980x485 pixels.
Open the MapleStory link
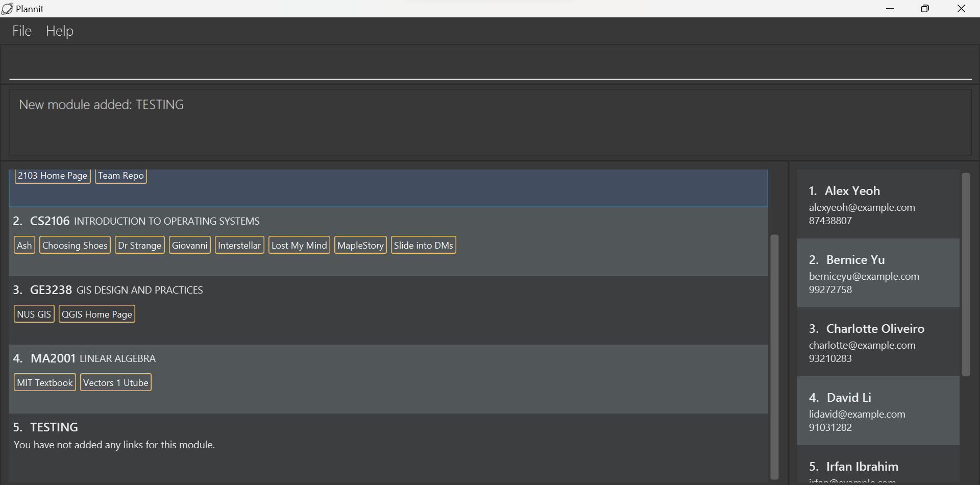pyautogui.click(x=360, y=245)
